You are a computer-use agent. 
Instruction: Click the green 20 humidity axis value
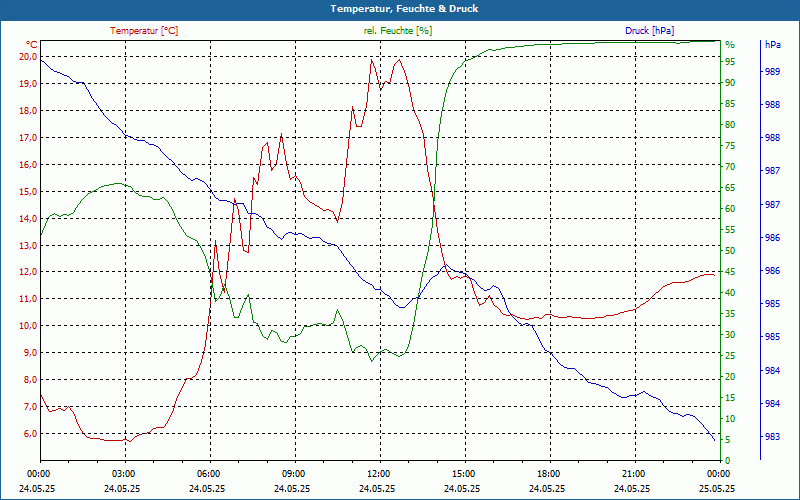coord(730,377)
